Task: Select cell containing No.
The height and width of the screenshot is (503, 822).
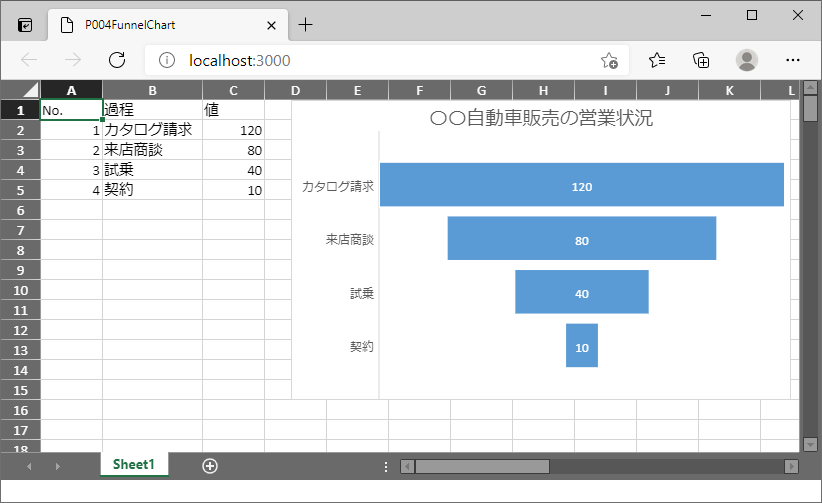Action: pyautogui.click(x=71, y=110)
